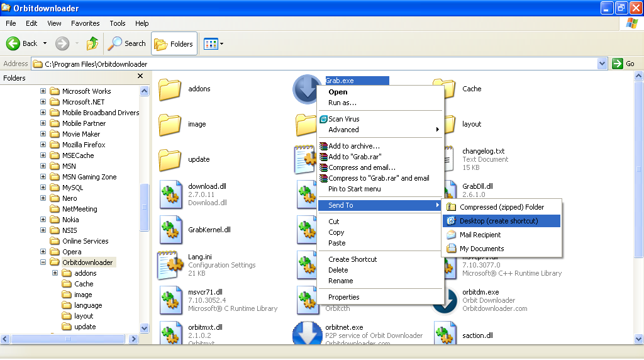
Task: Open the Views icon menu
Action: point(211,43)
